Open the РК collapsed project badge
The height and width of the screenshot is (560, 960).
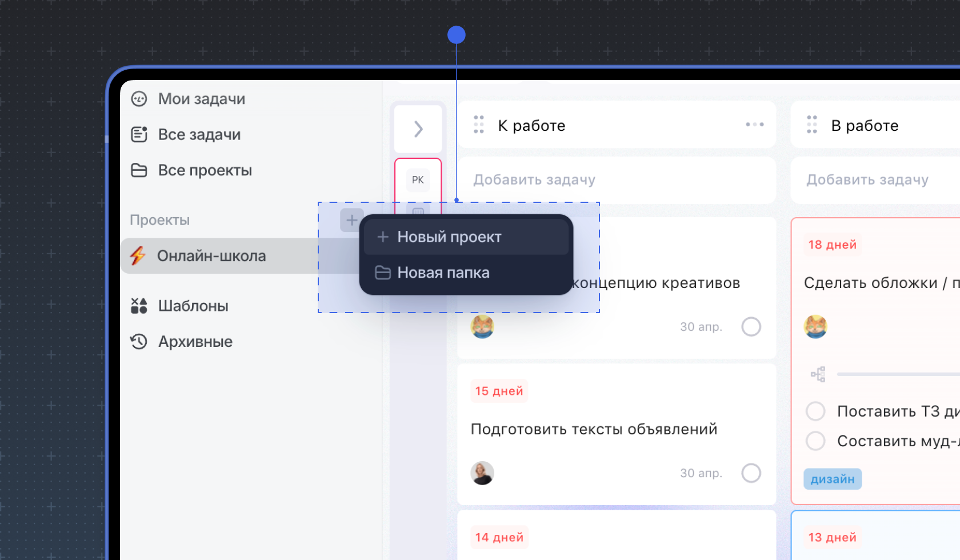point(418,180)
